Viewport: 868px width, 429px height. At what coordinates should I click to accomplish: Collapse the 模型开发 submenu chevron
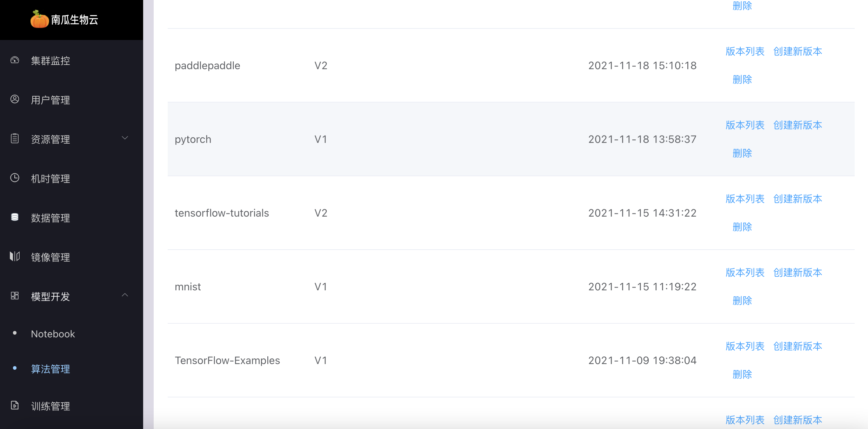(x=125, y=295)
